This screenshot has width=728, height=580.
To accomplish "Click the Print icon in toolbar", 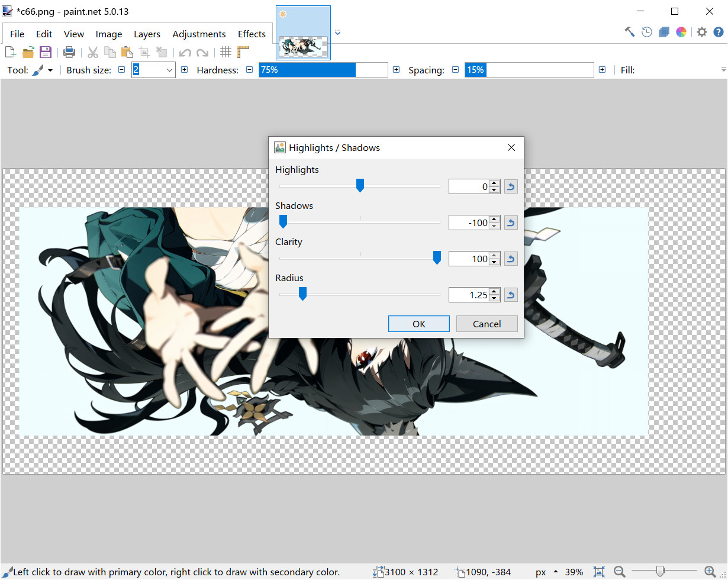I will tap(69, 52).
